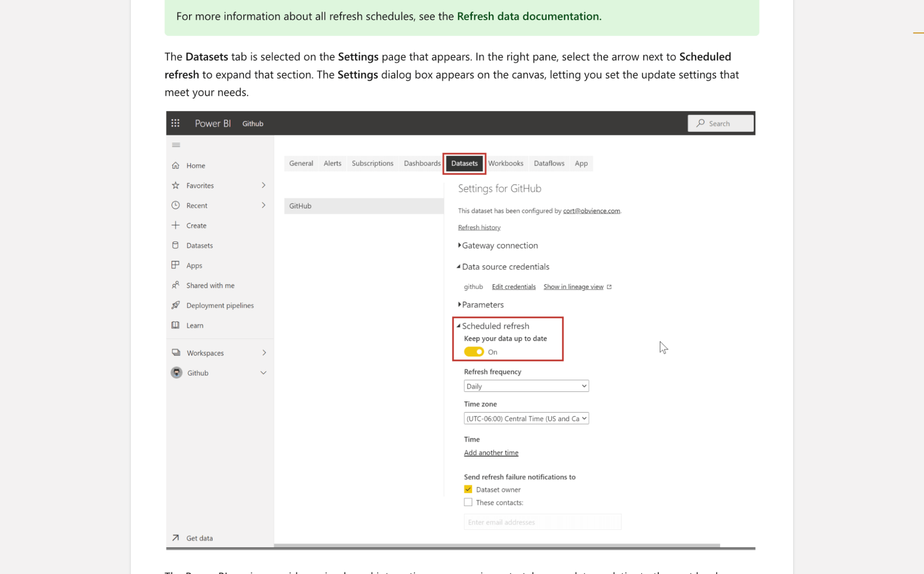This screenshot has height=574, width=924.
Task: Switch to the General tab
Action: click(301, 163)
